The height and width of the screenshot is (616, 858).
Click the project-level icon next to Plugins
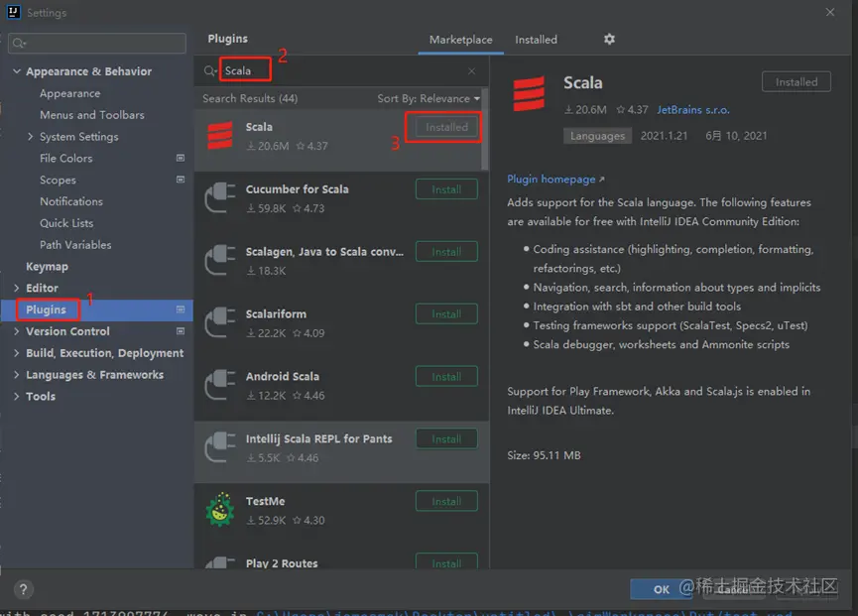(x=181, y=309)
